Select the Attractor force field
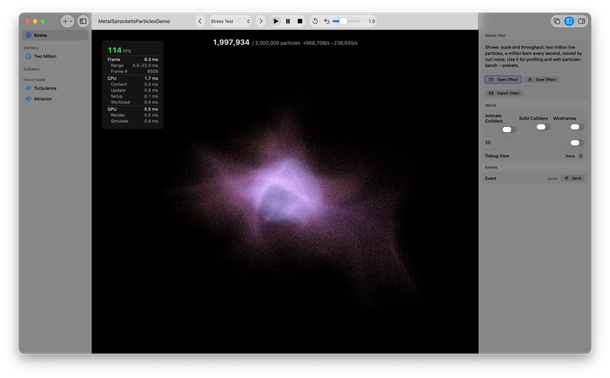 [55, 99]
